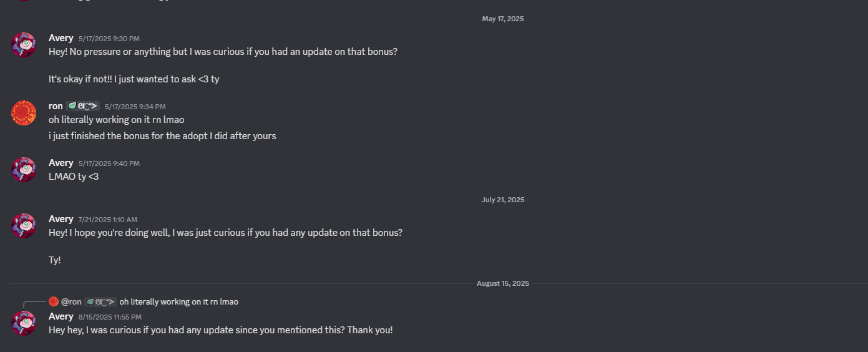868x352 pixels.
Task: Click the small ron avatar in the reply preview
Action: tap(53, 301)
